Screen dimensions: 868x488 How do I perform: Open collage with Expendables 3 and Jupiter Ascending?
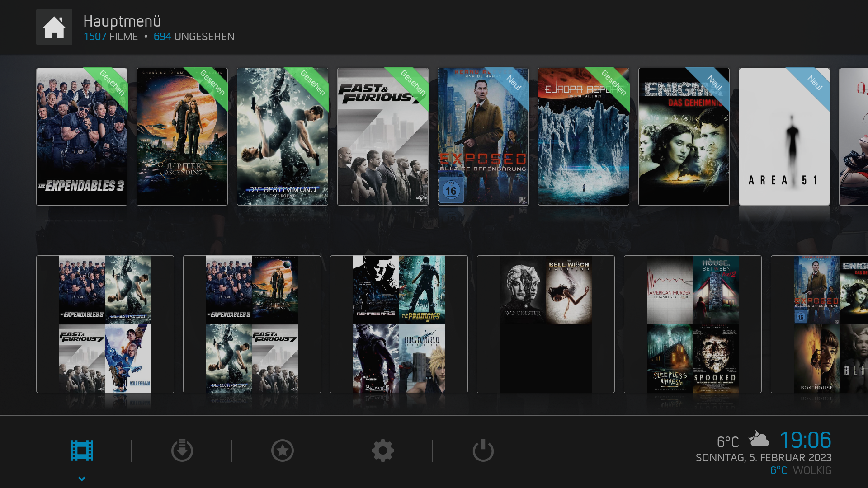pos(252,324)
